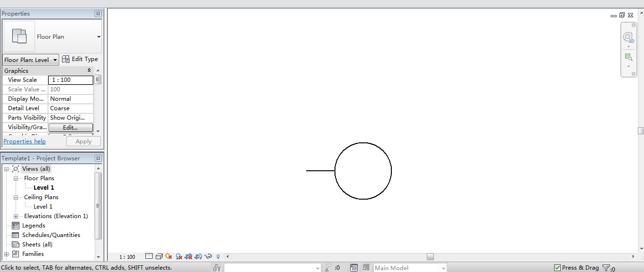Open the active workset dropdown in status bar

[318, 268]
